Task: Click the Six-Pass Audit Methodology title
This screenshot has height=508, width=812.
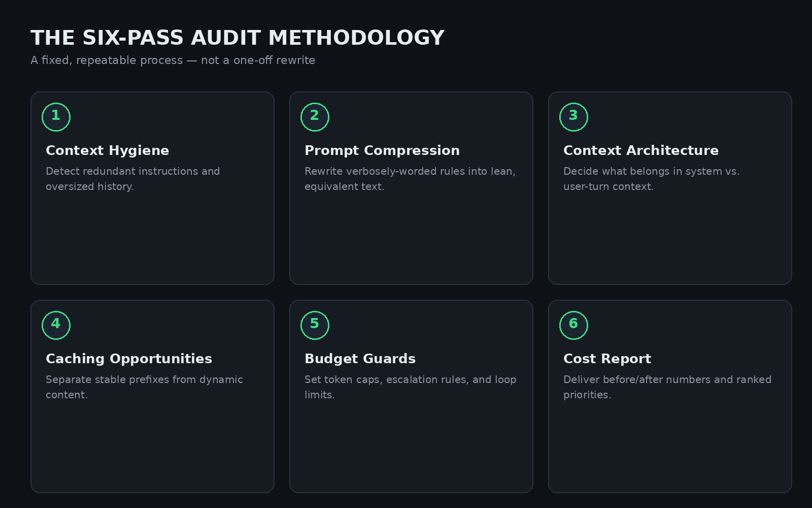Action: [x=238, y=38]
